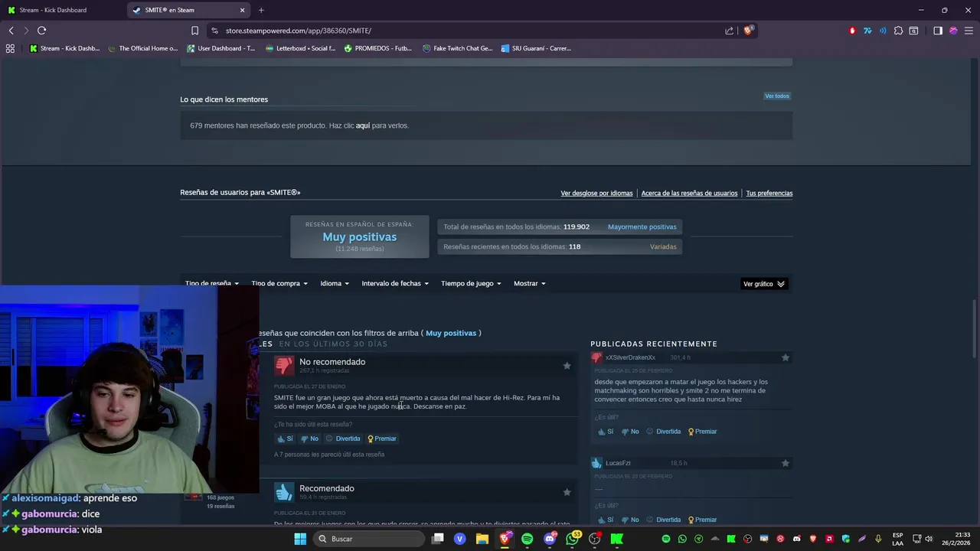The height and width of the screenshot is (551, 980).
Task: Bookmark this page with bookmark icon
Action: click(x=194, y=31)
